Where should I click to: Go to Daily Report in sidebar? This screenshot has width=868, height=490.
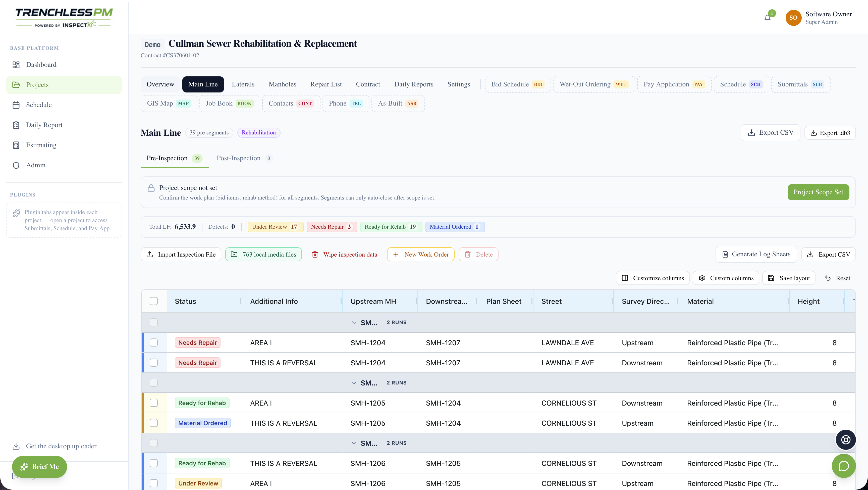click(64, 125)
